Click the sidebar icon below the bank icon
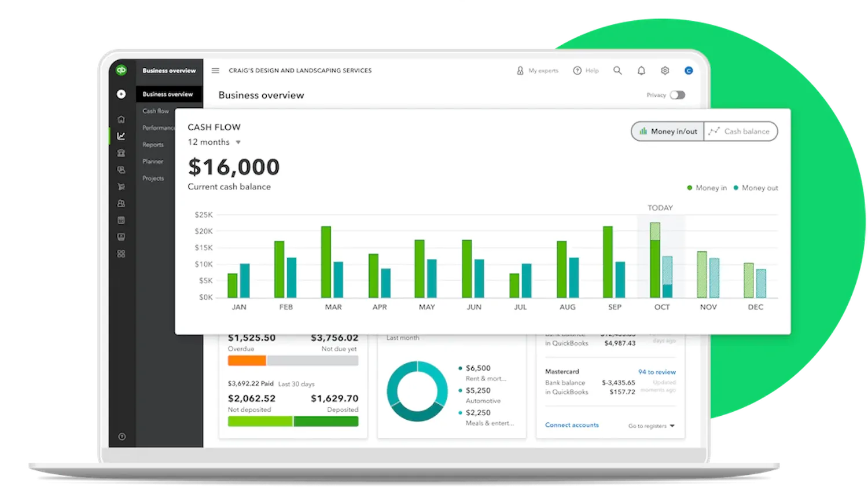Viewport: 868px width, 487px height. tap(121, 170)
